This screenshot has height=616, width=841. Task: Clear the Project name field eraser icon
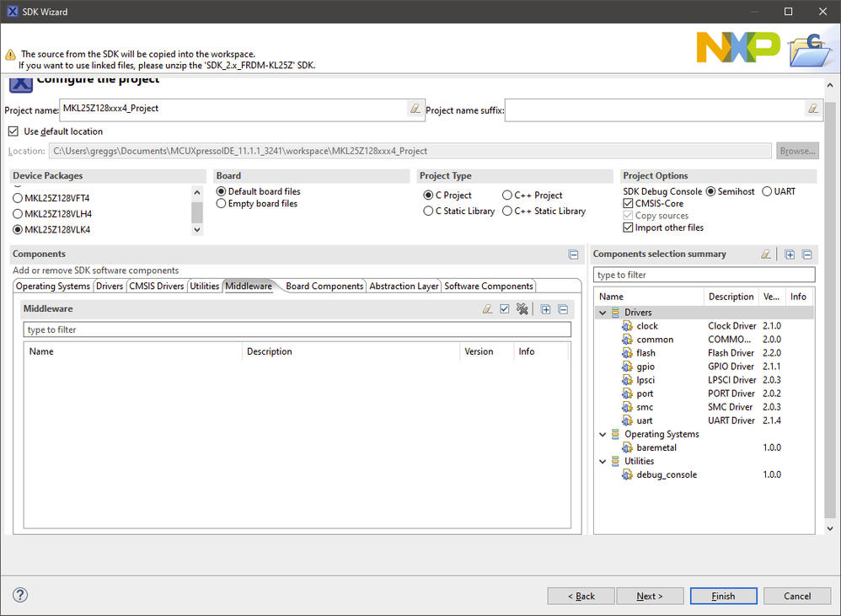(415, 109)
